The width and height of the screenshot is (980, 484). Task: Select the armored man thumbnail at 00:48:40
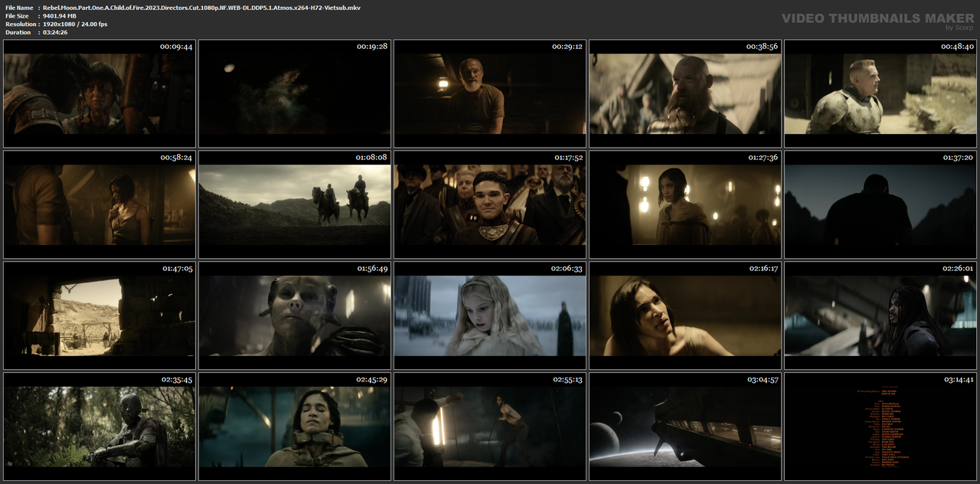click(x=880, y=93)
